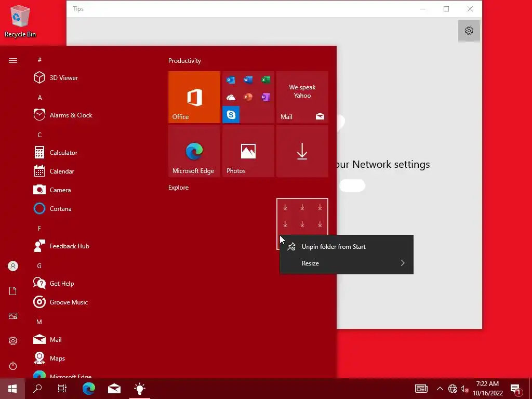Click the muted volume tray icon

tap(464, 389)
